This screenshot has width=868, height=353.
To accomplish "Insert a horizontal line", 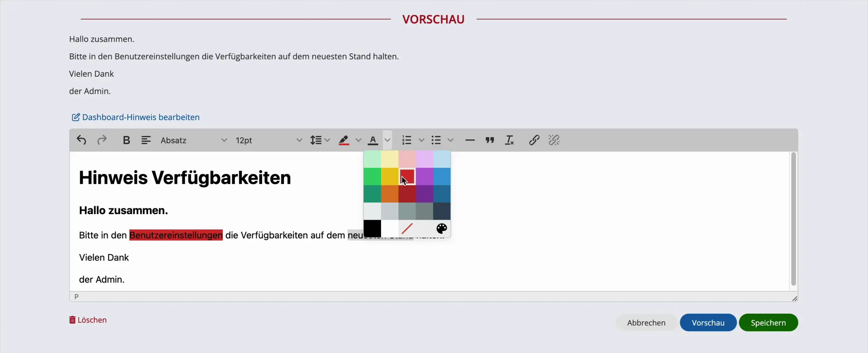I will click(x=470, y=140).
